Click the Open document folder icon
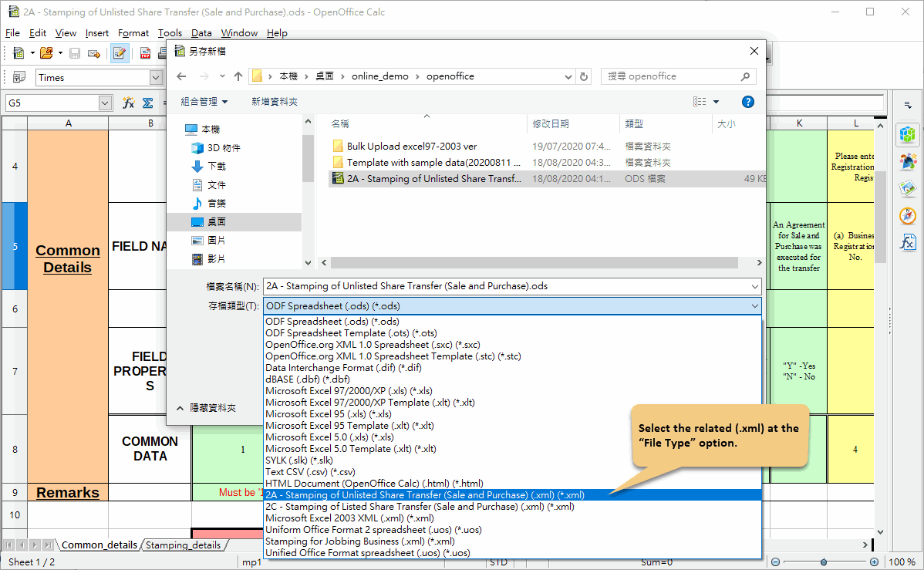The width and height of the screenshot is (924, 570). pyautogui.click(x=46, y=53)
